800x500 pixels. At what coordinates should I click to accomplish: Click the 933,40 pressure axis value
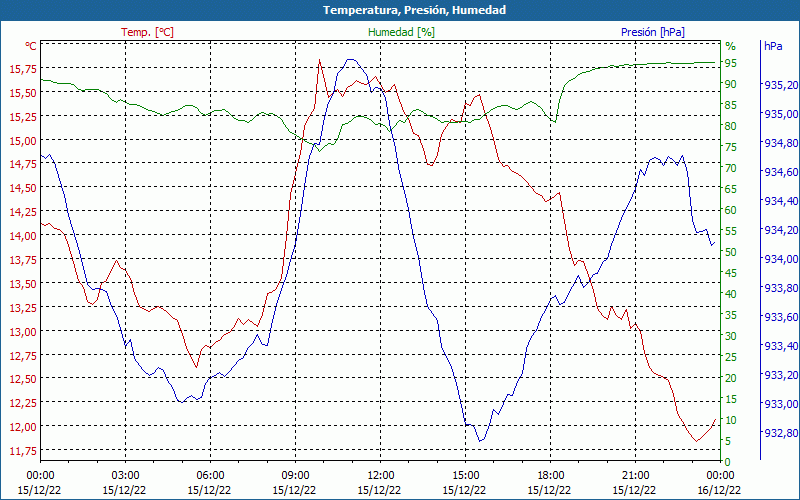coord(781,346)
